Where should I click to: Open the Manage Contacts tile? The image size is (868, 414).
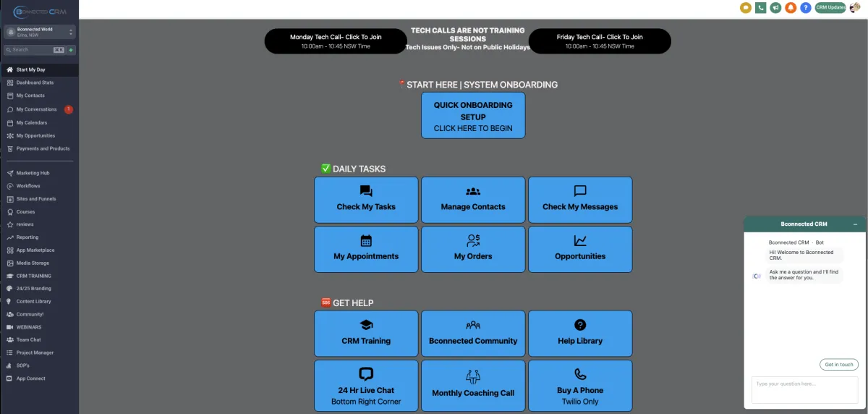473,200
